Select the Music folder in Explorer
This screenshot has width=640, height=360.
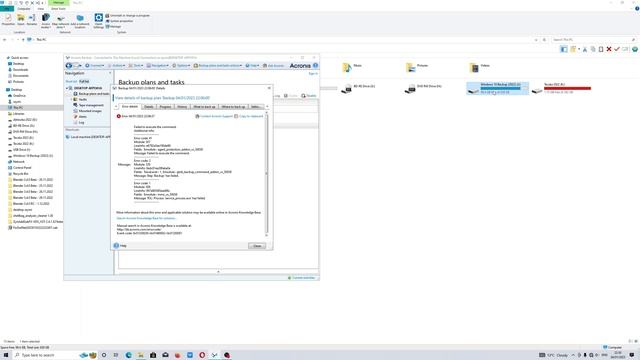(352, 67)
